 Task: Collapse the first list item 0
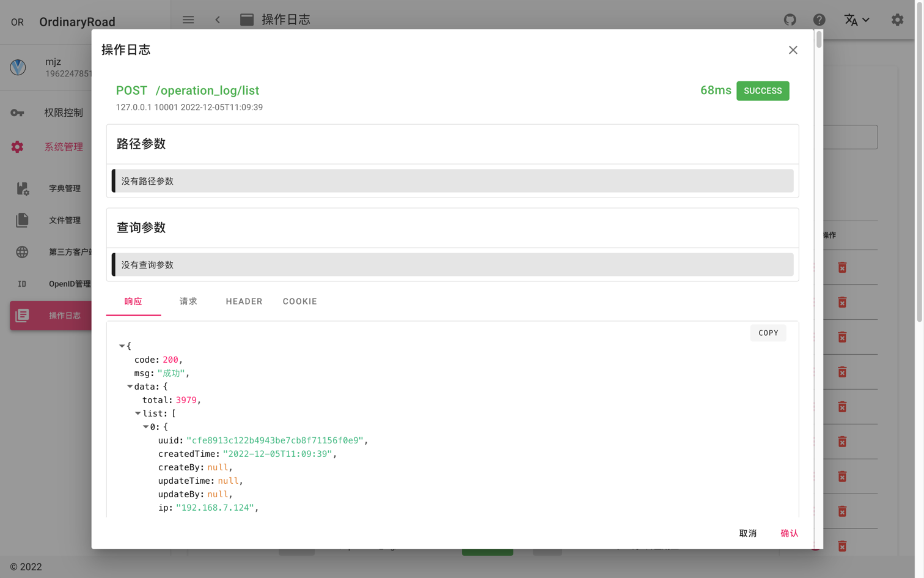click(x=145, y=427)
